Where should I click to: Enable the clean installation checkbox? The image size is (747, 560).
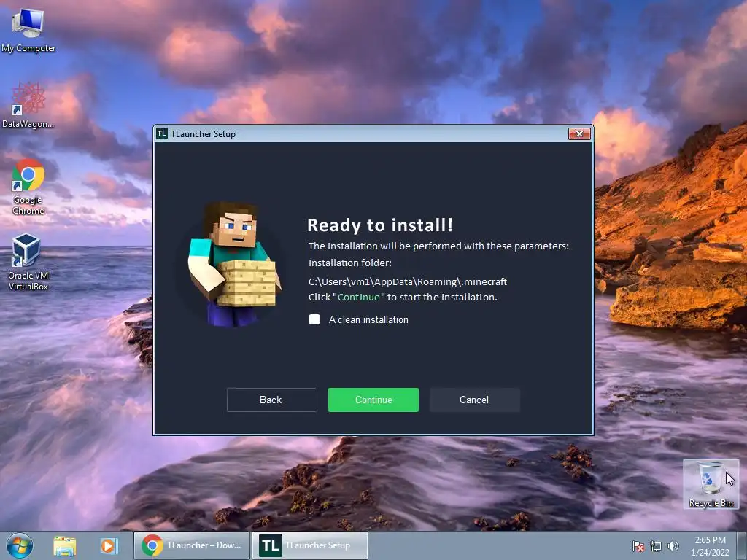[x=314, y=319]
